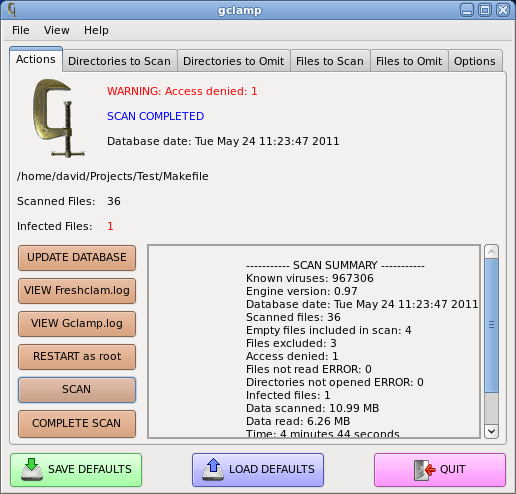Screen dimensions: 516x494
Task: Click 'Engine version: 0.97' line
Action: coord(302,291)
